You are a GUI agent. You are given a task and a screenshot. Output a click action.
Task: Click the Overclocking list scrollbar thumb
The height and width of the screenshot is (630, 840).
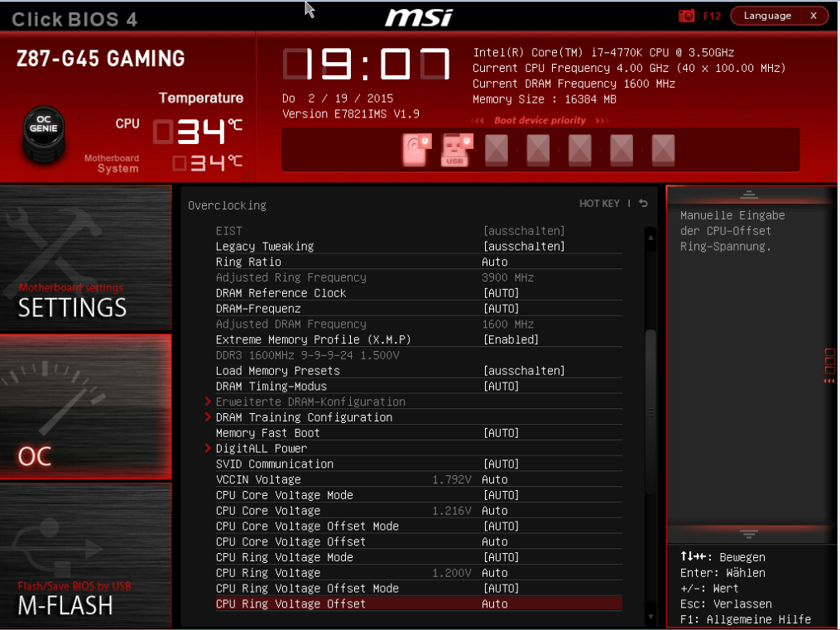650,412
